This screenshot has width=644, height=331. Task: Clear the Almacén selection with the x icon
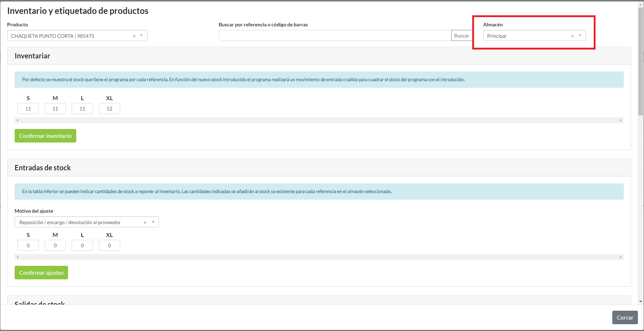[x=572, y=36]
